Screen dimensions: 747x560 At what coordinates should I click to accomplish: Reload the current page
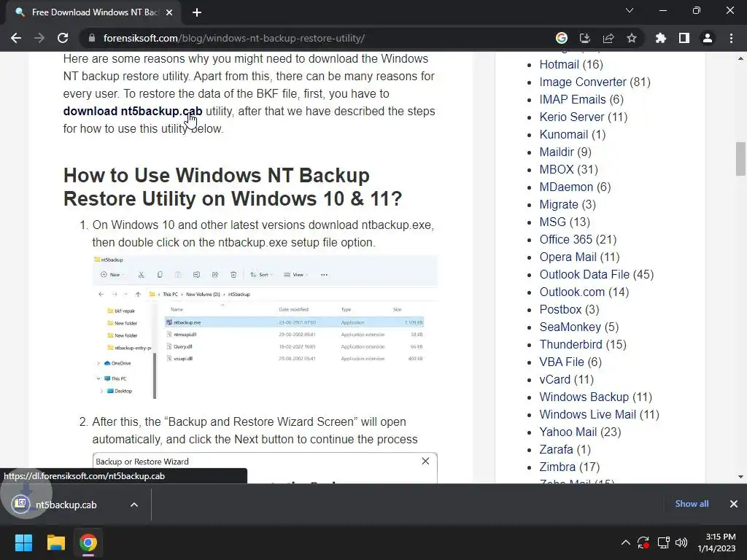coord(63,38)
